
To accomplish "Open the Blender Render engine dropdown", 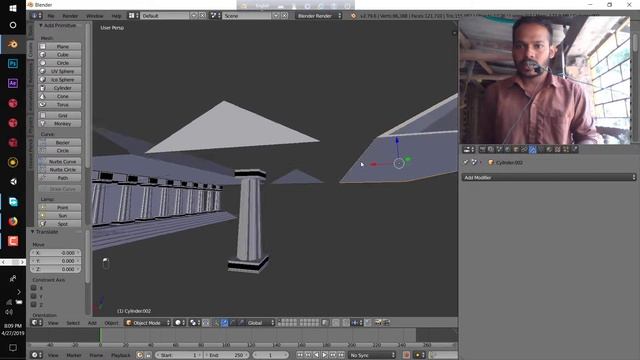I will point(319,16).
